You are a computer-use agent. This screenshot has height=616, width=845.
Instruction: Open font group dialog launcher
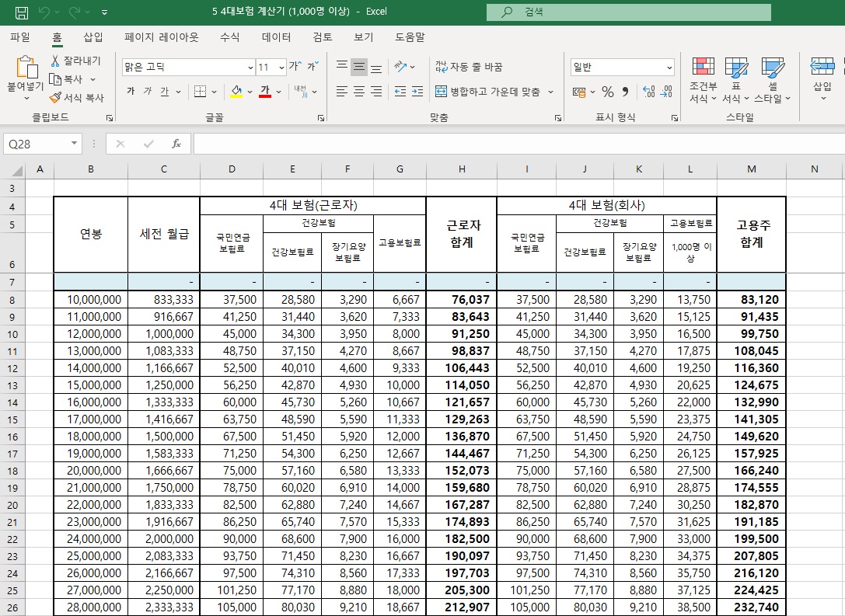click(321, 117)
